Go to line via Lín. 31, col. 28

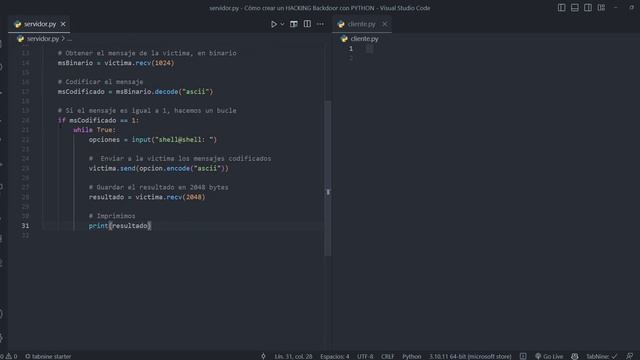[293, 356]
